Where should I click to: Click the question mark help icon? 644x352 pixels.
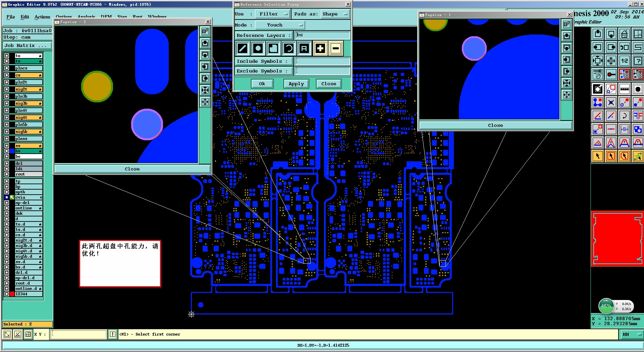click(638, 61)
